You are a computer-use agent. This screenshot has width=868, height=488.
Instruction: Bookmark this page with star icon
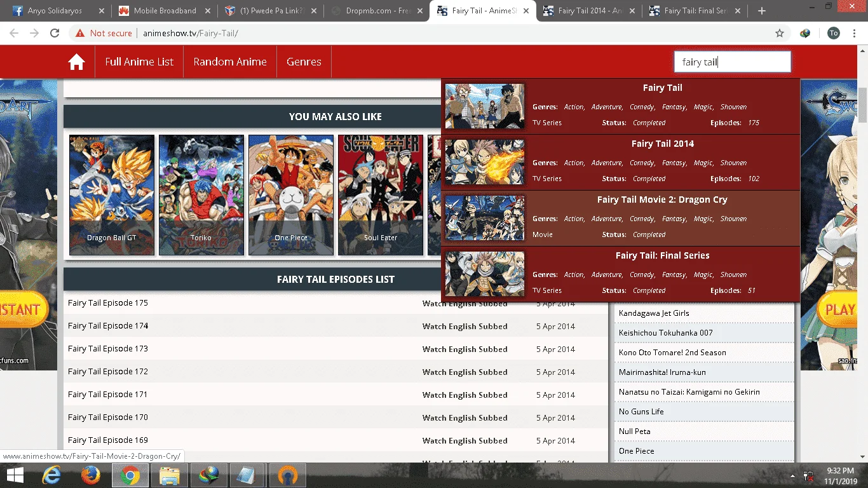780,33
